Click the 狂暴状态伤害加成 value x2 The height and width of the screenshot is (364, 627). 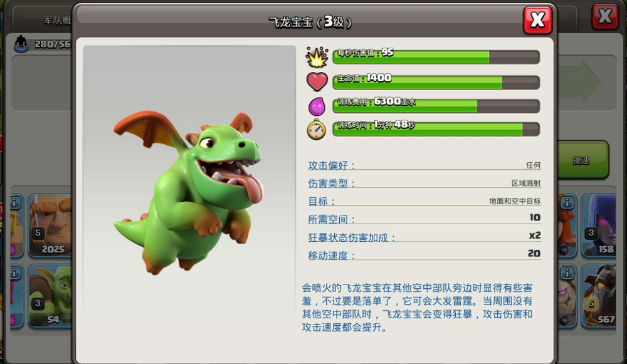tap(535, 236)
